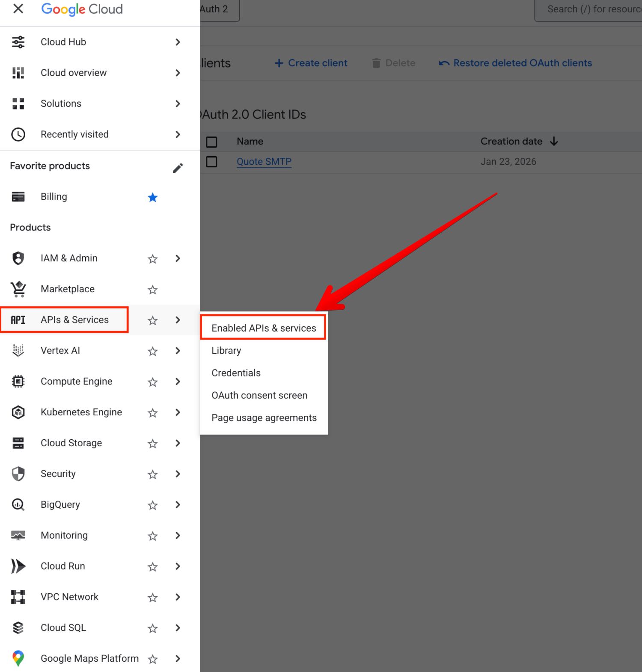Check the Quote SMTP row checkbox

click(x=211, y=162)
